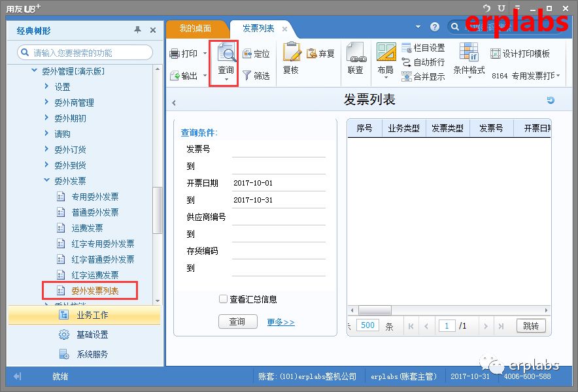Click the 业务工作 icon
The height and width of the screenshot is (392, 578).
[64, 315]
